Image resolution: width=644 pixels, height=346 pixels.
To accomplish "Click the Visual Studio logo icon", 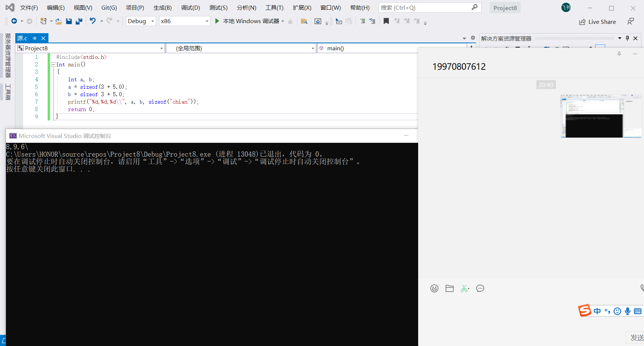I will [x=10, y=7].
